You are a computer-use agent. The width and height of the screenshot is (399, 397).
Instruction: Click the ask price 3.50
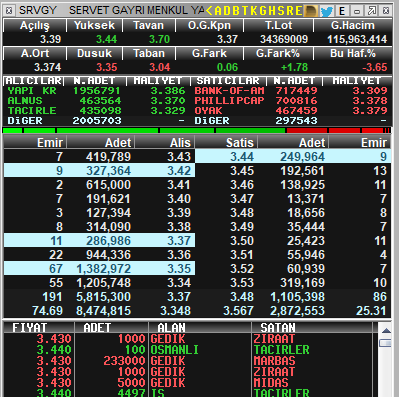[242, 241]
